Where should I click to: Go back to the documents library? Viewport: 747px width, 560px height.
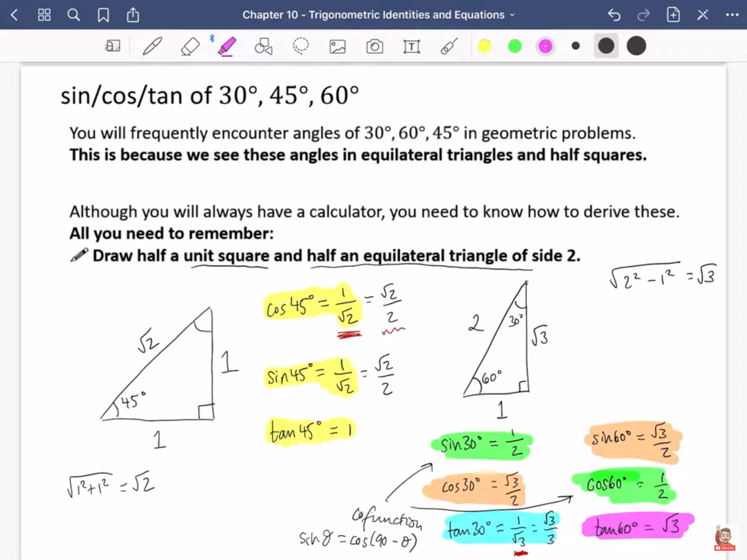pos(14,15)
